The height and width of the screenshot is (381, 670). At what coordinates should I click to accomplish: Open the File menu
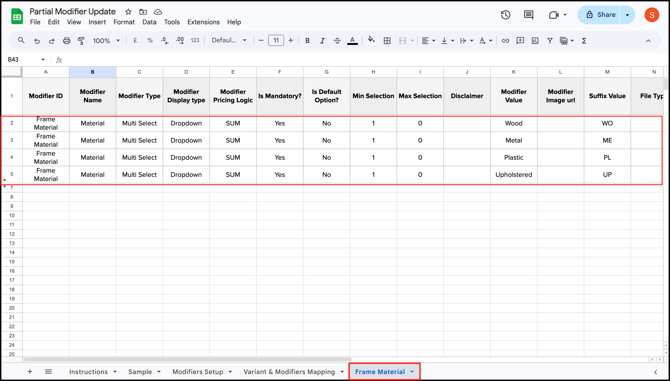pos(35,22)
